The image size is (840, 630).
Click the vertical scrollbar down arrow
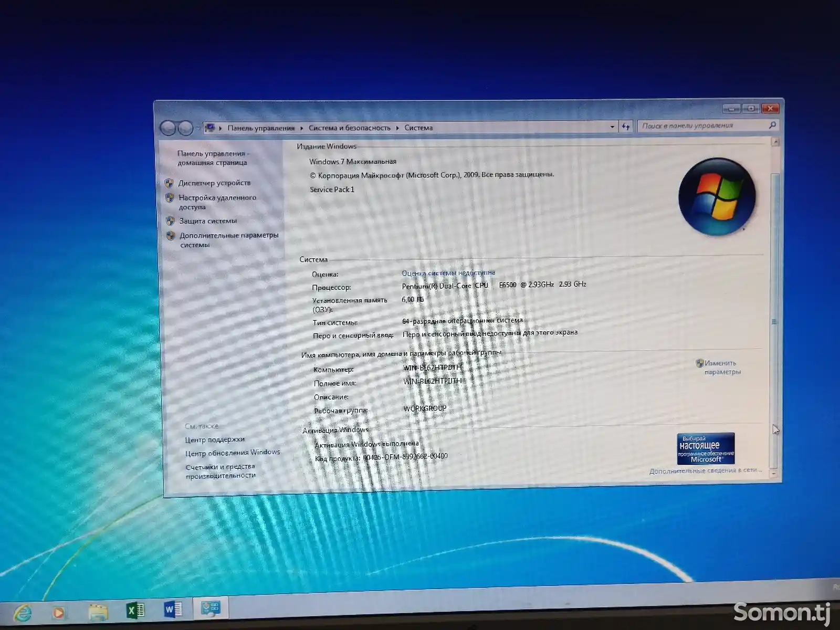(x=773, y=474)
